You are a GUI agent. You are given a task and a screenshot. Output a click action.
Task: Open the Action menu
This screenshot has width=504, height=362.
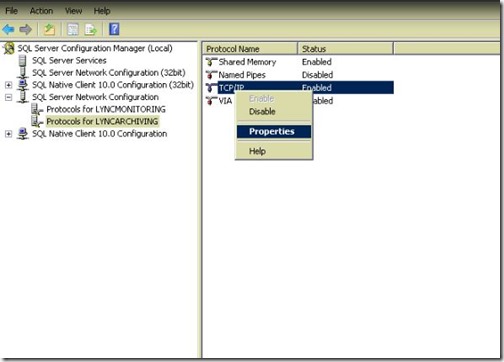(x=41, y=11)
